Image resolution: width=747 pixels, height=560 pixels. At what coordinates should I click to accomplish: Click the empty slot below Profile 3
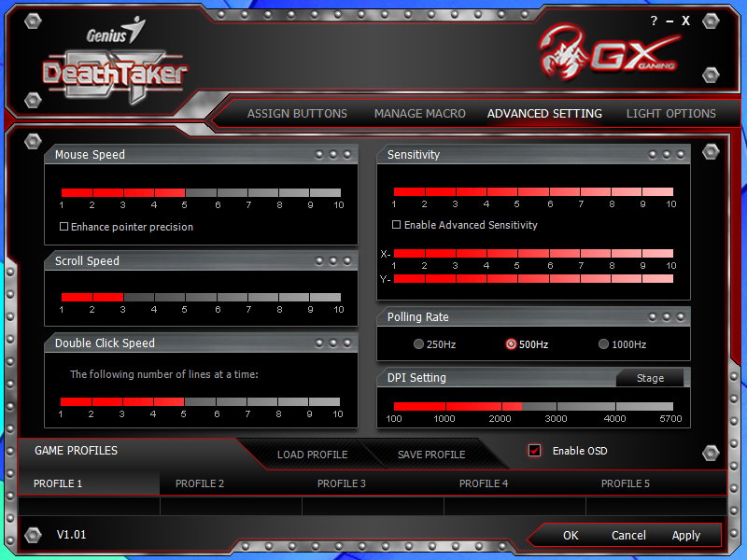click(x=373, y=506)
